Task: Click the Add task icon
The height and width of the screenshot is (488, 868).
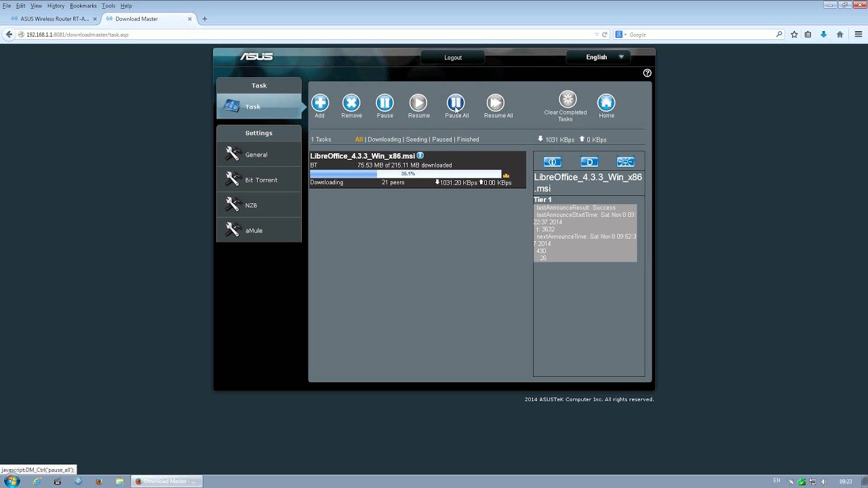Action: pyautogui.click(x=320, y=103)
